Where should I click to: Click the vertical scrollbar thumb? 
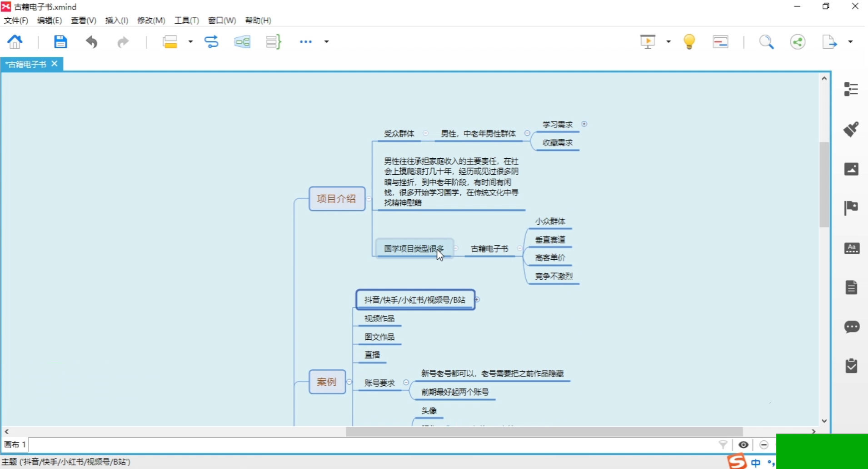click(824, 184)
